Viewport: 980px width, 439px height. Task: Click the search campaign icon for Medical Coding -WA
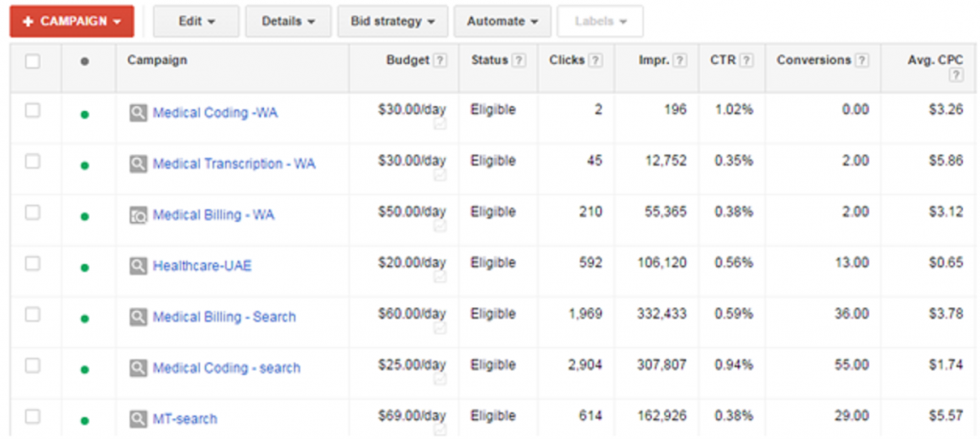point(138,113)
